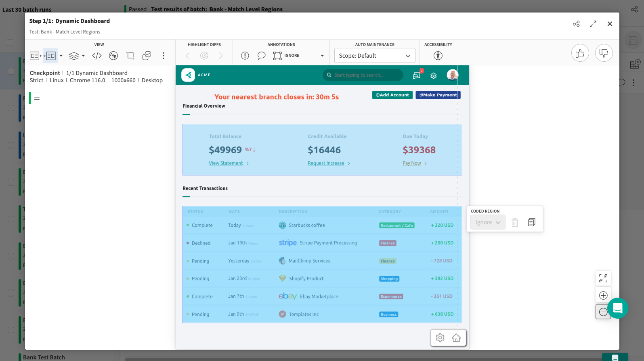The image size is (644, 361).
Task: Toggle the single checkpoint image view
Action: (x=51, y=56)
